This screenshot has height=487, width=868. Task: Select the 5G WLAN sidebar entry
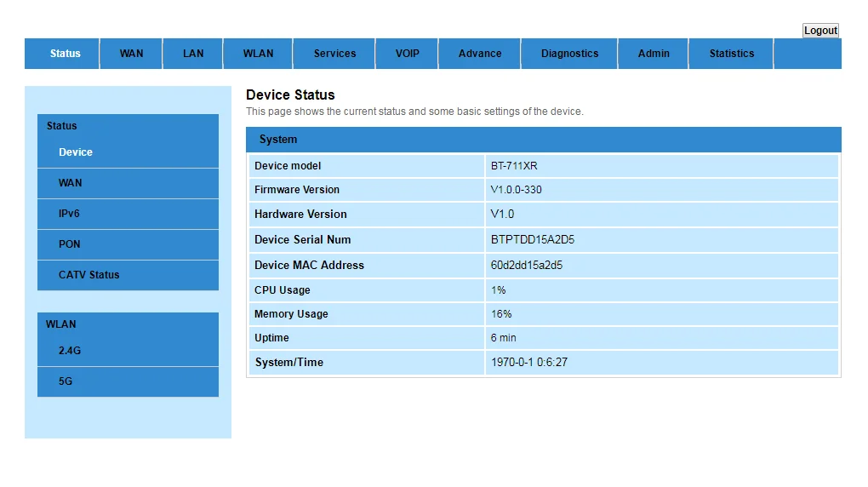coord(66,381)
